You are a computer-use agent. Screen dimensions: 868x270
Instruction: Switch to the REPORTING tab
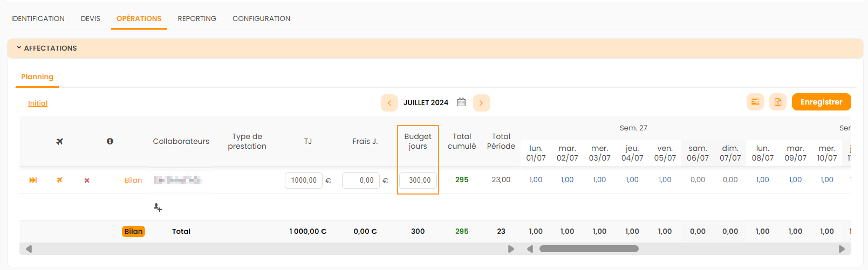pos(197,19)
